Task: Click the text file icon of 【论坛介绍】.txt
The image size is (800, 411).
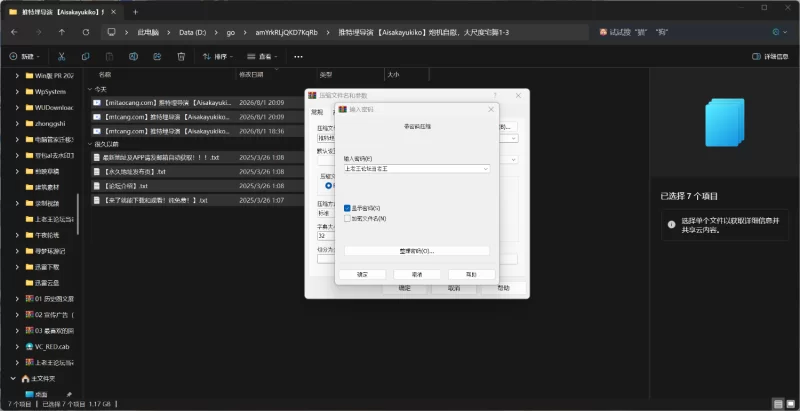Action: 96,186
